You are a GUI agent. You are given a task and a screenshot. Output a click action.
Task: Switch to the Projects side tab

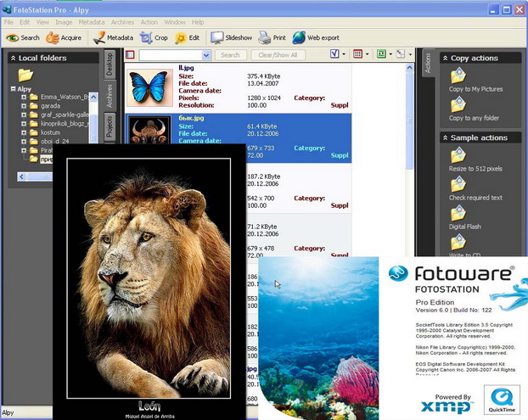pos(110,127)
